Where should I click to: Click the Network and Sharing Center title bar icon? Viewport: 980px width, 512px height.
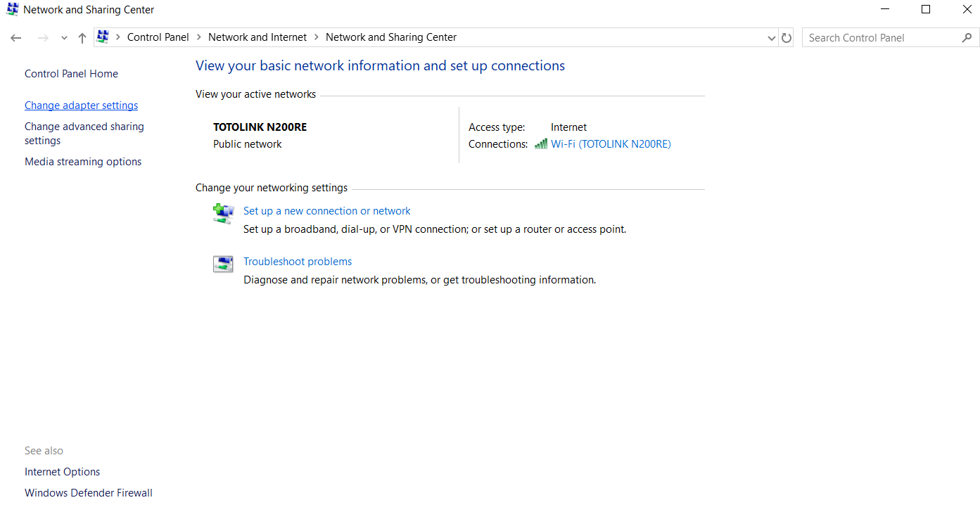click(12, 10)
